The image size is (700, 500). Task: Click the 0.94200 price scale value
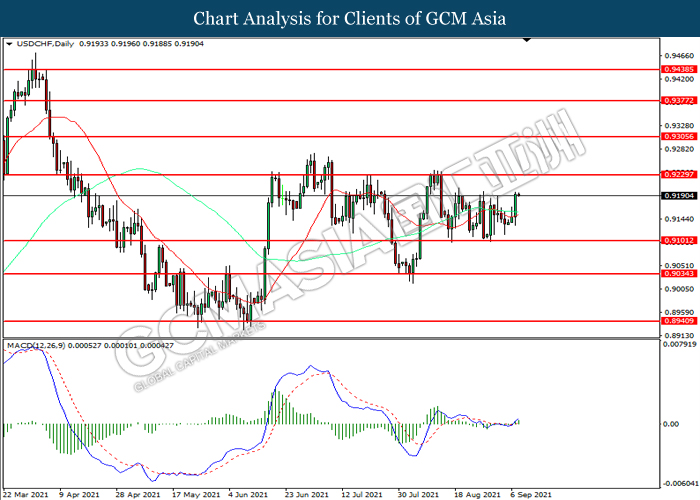point(679,79)
